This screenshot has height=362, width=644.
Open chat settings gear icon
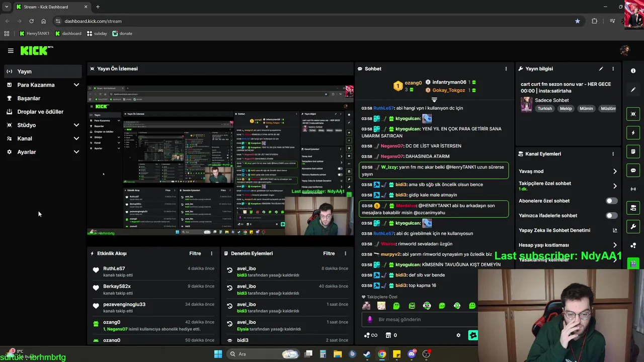(458, 335)
